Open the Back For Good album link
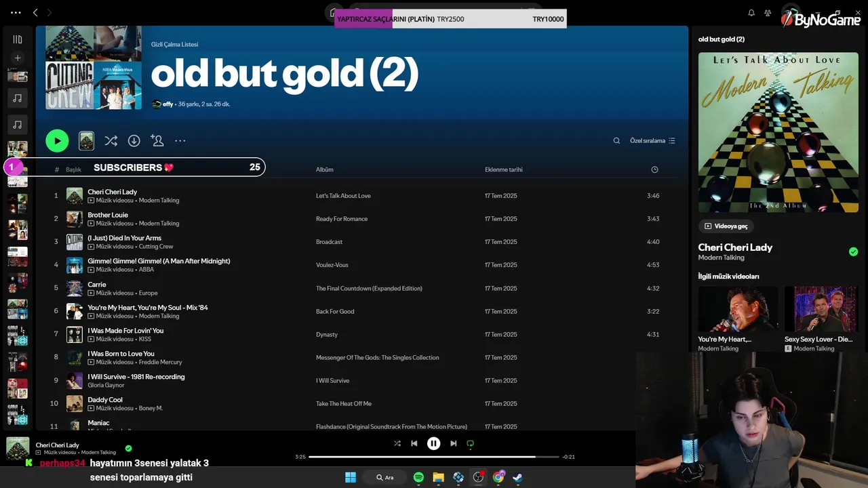 pos(335,312)
